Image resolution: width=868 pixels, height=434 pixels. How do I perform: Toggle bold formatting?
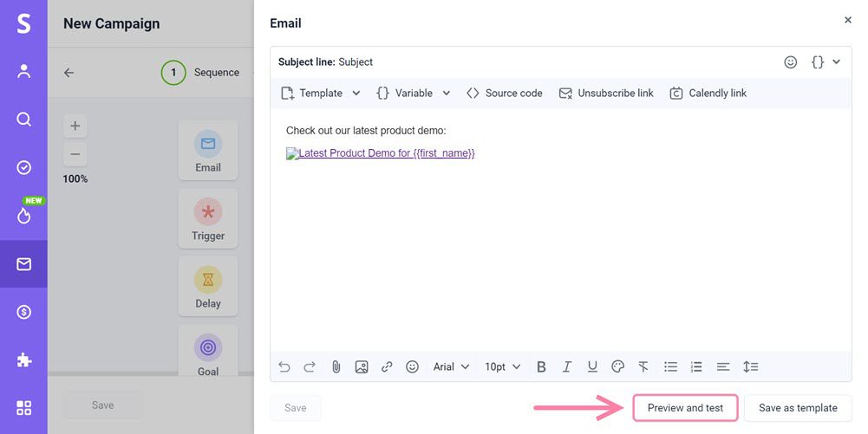541,366
